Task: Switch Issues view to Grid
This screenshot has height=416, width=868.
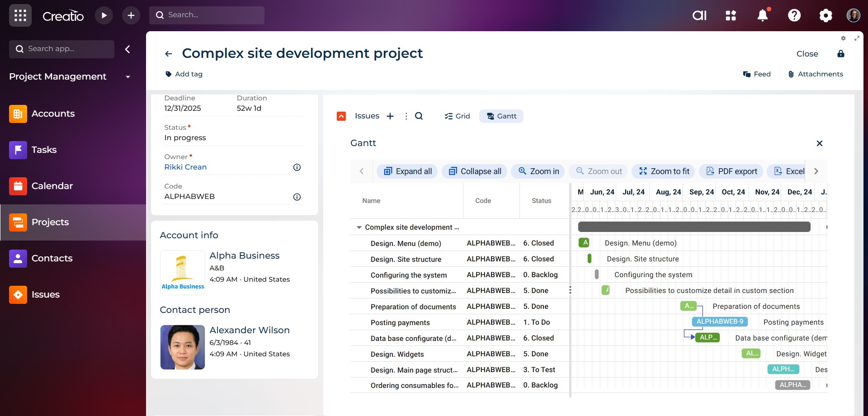Action: pyautogui.click(x=457, y=116)
